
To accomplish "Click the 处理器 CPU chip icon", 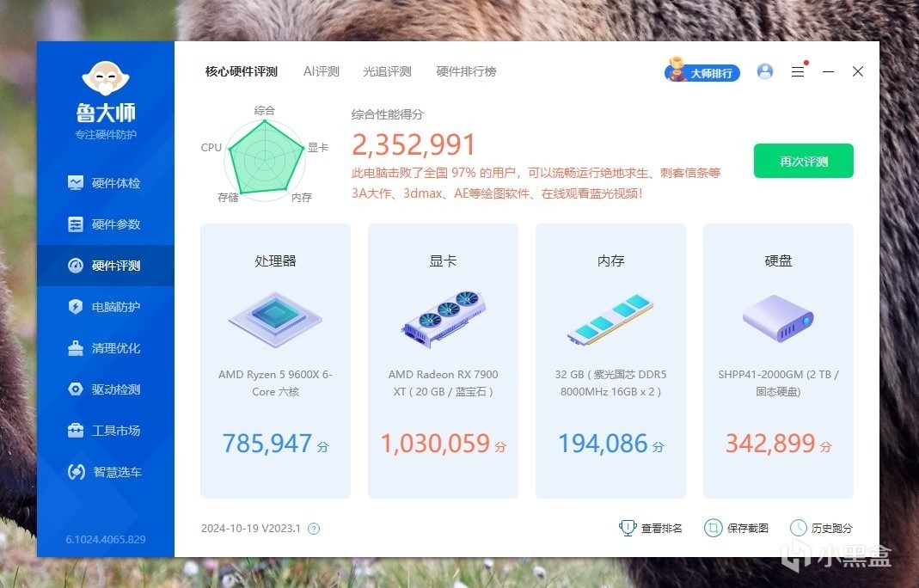I will pyautogui.click(x=275, y=320).
